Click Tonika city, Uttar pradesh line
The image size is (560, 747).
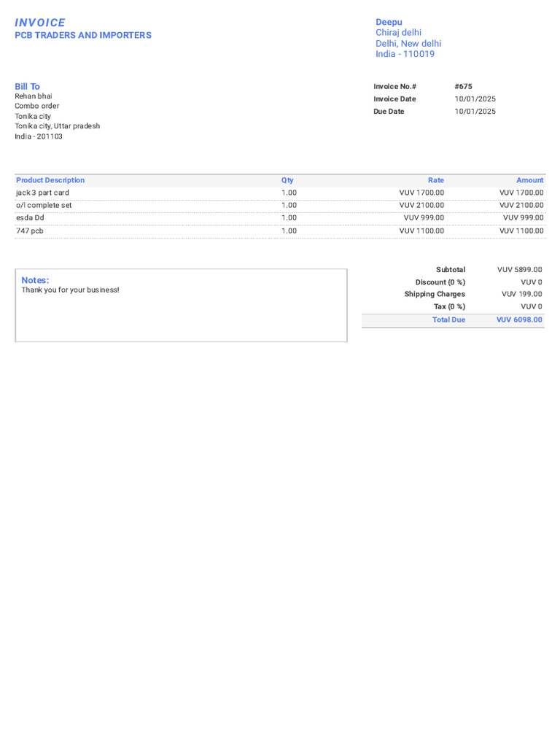click(x=57, y=125)
